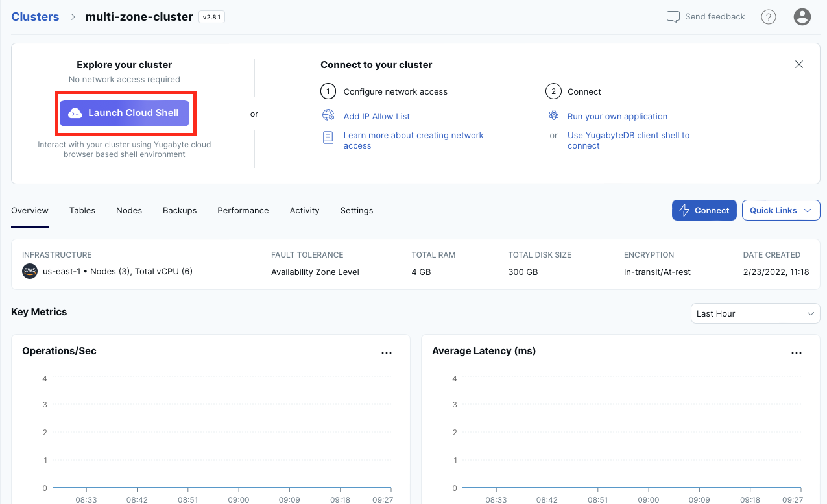Viewport: 827px width, 504px height.
Task: Change metrics time range via Last Hour dropdown
Action: pyautogui.click(x=755, y=313)
